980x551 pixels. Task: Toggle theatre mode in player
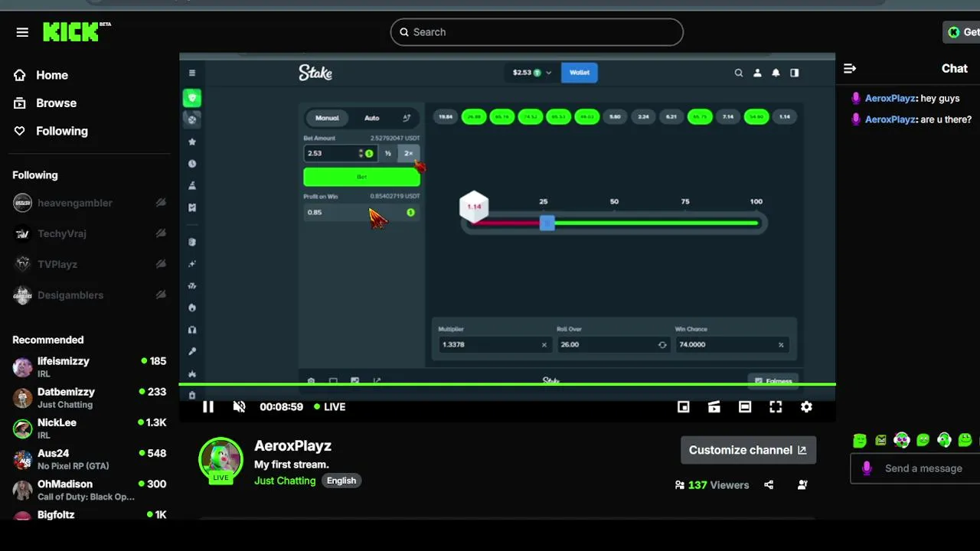point(745,407)
